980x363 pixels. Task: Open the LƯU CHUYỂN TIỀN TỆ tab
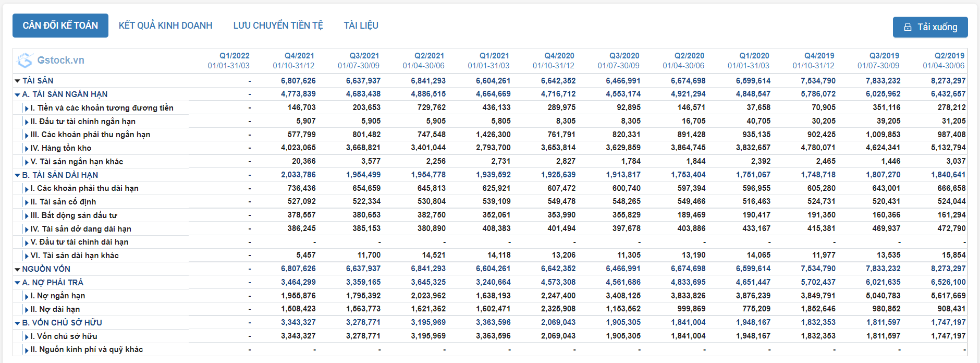(x=278, y=26)
